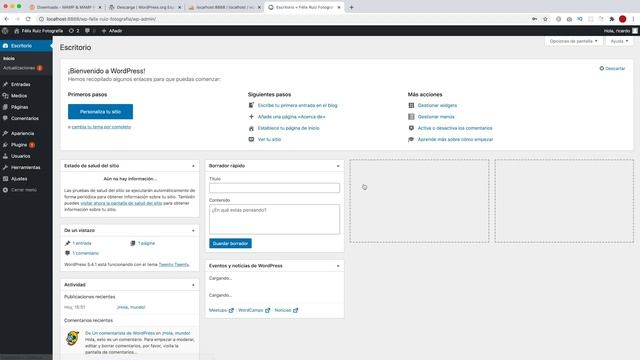This screenshot has width=640, height=360.
Task: Open the Noticias external link
Action: 286,310
